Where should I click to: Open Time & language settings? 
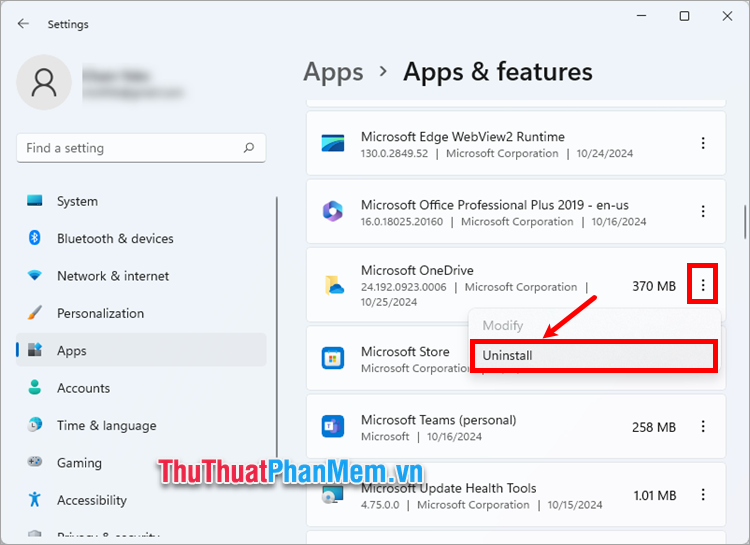pyautogui.click(x=141, y=425)
